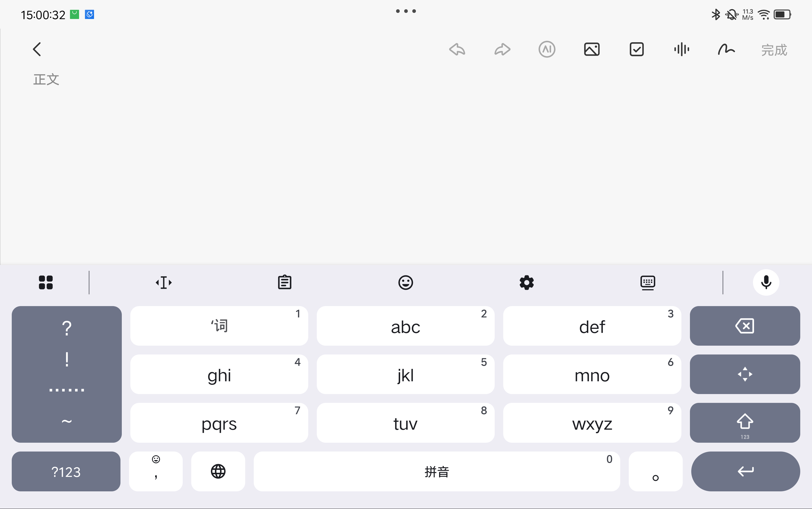Switch input language with globe key

tap(218, 471)
